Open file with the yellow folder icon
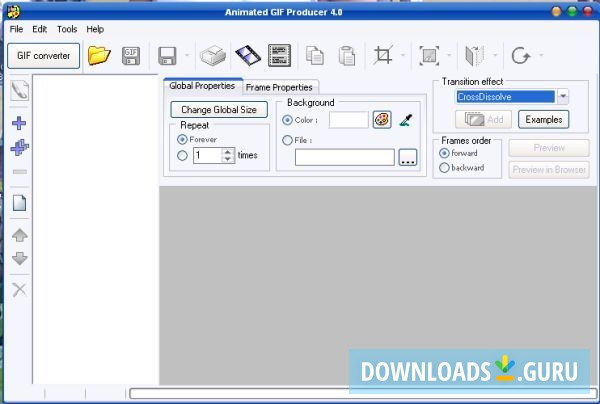 [x=99, y=55]
